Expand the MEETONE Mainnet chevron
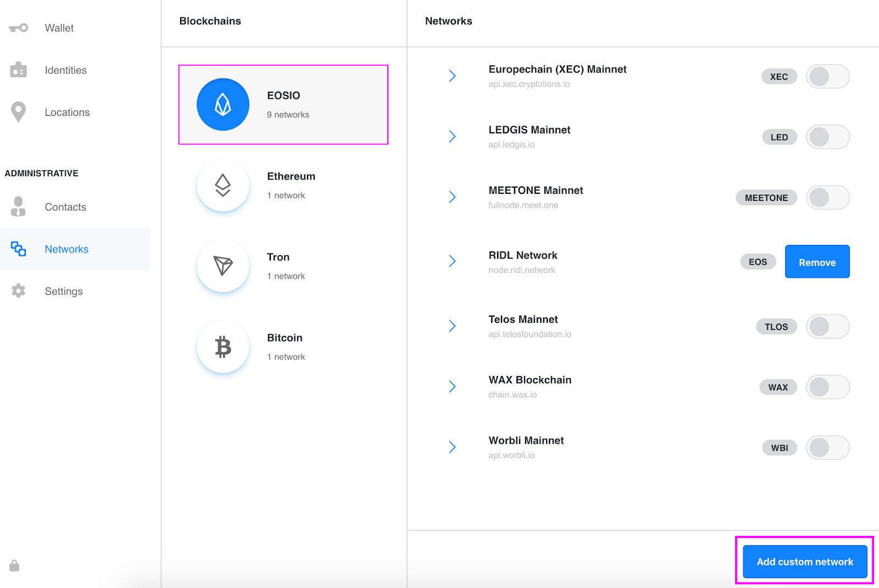Viewport: 879px width, 588px height. [x=452, y=197]
